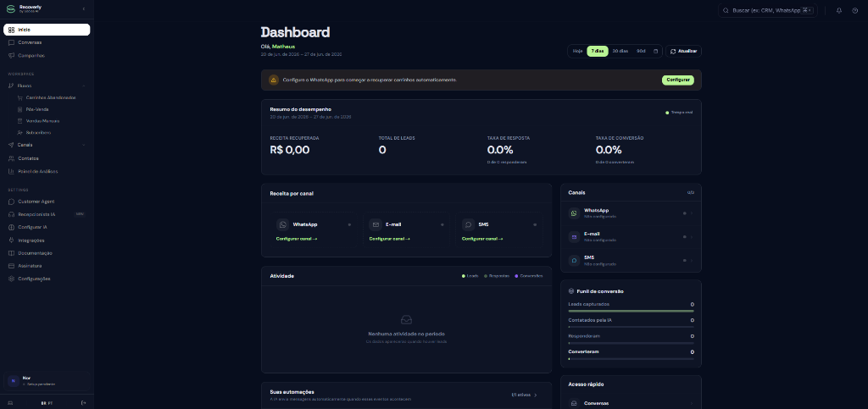Click the Assinatura card icon
Image resolution: width=868 pixels, height=409 pixels.
coord(11,266)
